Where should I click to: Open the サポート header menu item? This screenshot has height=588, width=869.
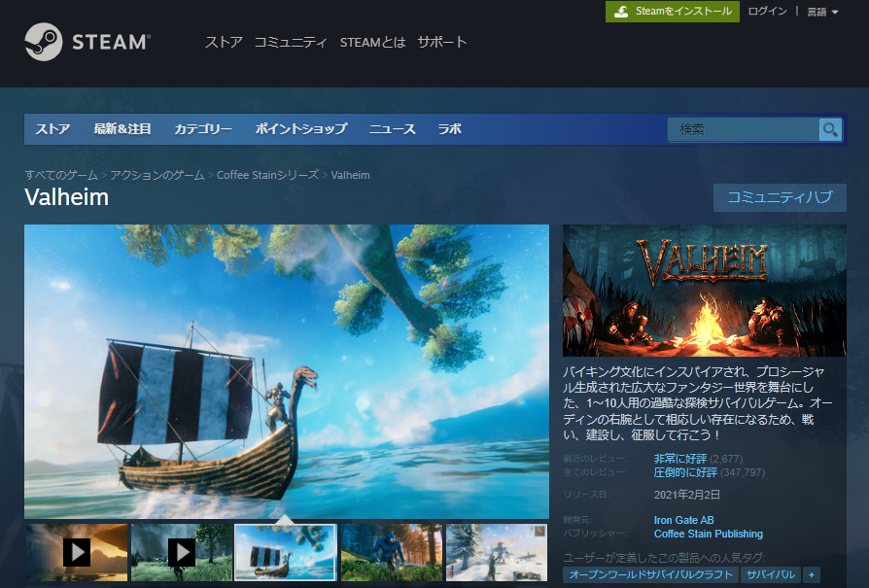442,42
